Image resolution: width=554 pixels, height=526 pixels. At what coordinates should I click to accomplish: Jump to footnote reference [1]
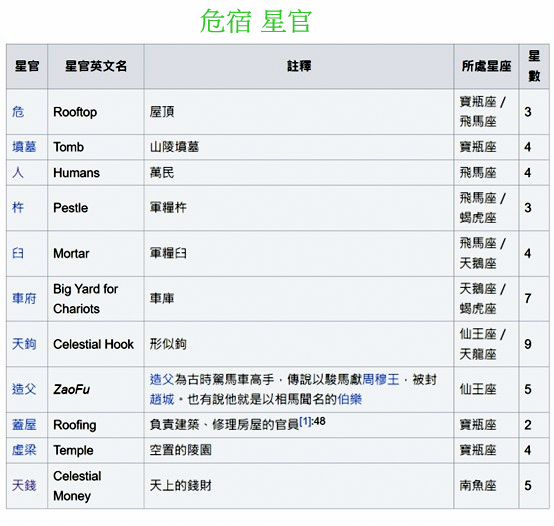[305, 421]
